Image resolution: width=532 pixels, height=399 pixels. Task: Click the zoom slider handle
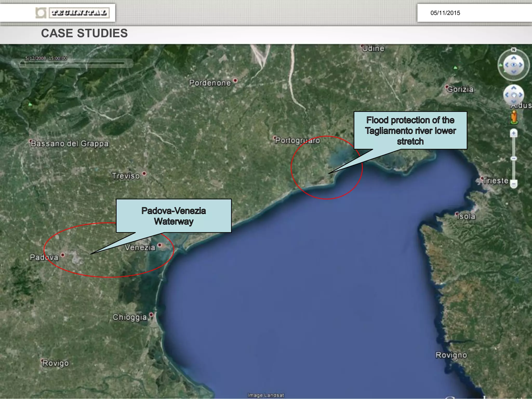pos(514,158)
